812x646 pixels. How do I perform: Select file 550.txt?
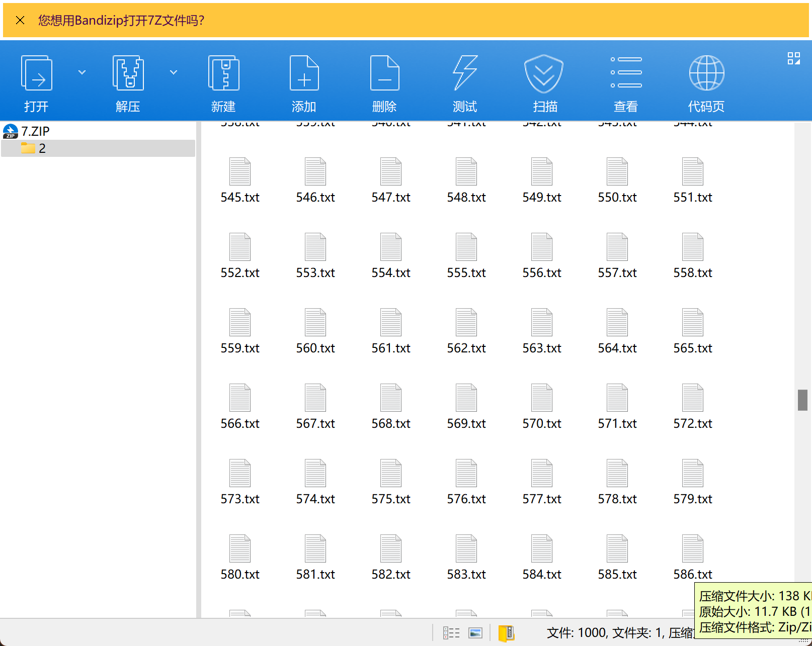[617, 180]
